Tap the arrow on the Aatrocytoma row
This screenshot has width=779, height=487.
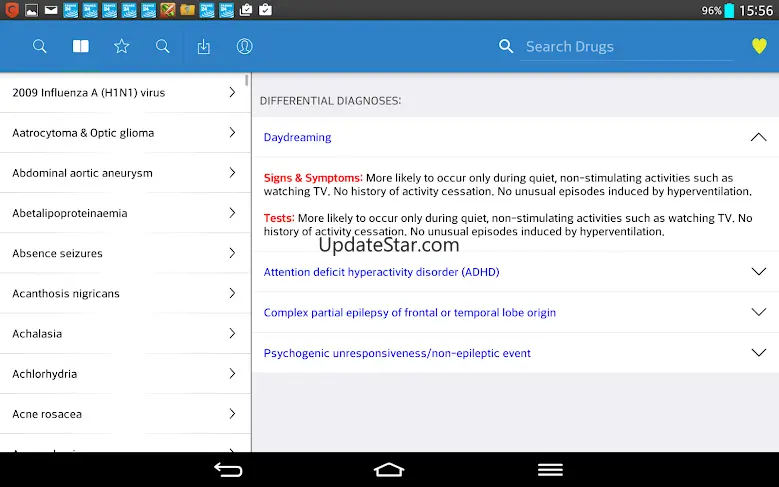[x=232, y=132]
